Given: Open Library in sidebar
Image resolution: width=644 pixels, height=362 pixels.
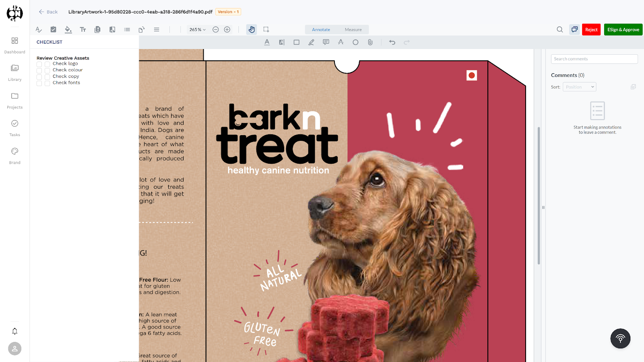Looking at the screenshot, I should [15, 73].
